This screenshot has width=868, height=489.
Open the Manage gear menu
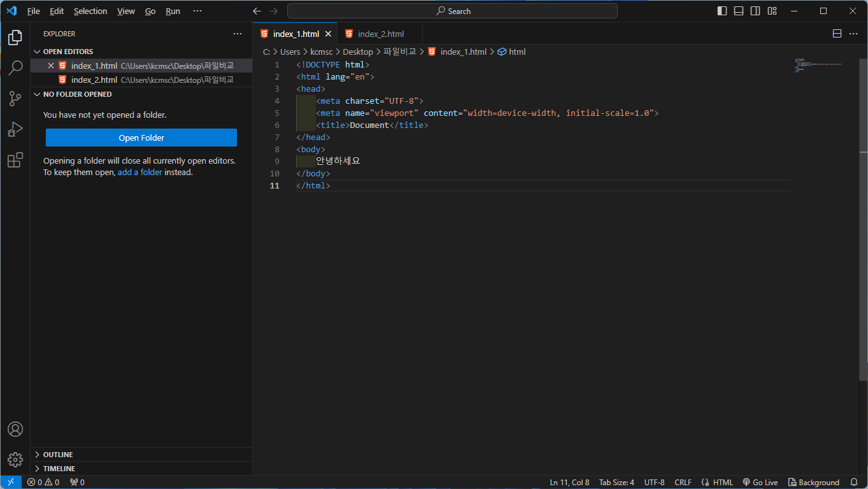[15, 459]
